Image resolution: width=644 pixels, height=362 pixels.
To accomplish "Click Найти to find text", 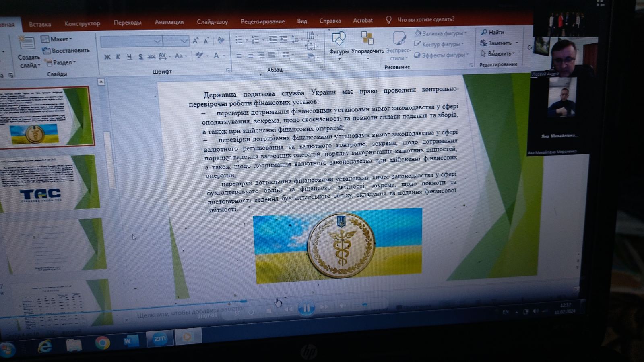I will [x=492, y=32].
